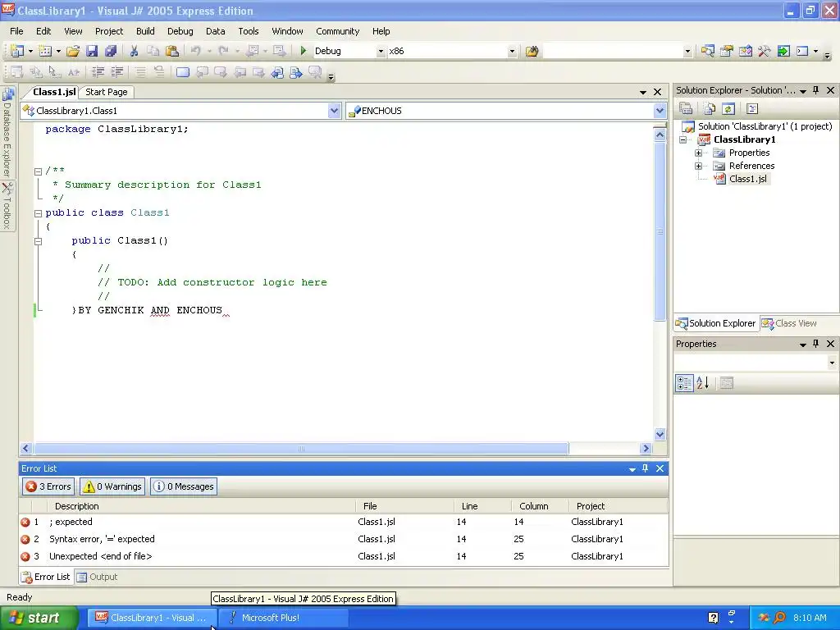840x630 pixels.
Task: Toggle auto-hide pin on Properties panel
Action: pos(816,344)
